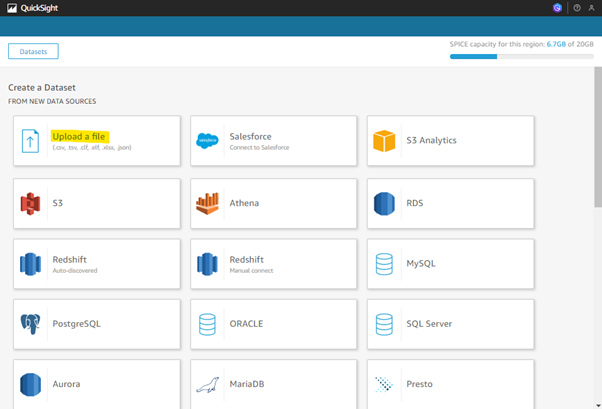Screen dimensions: 602x409
Task: Select the ORACLE label
Action: [246, 324]
